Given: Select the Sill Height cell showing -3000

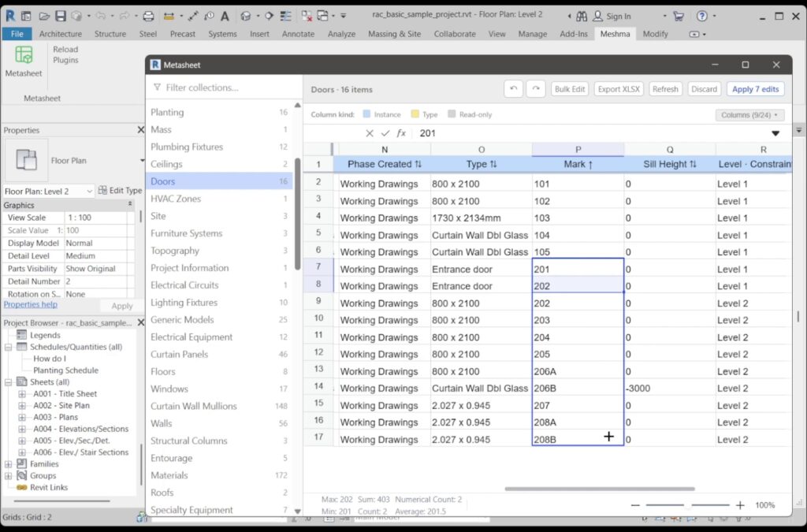Looking at the screenshot, I should tap(670, 389).
